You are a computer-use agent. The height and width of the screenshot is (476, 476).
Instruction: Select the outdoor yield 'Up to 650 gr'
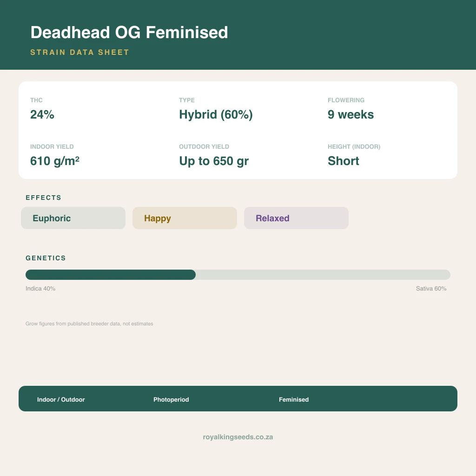tap(214, 161)
